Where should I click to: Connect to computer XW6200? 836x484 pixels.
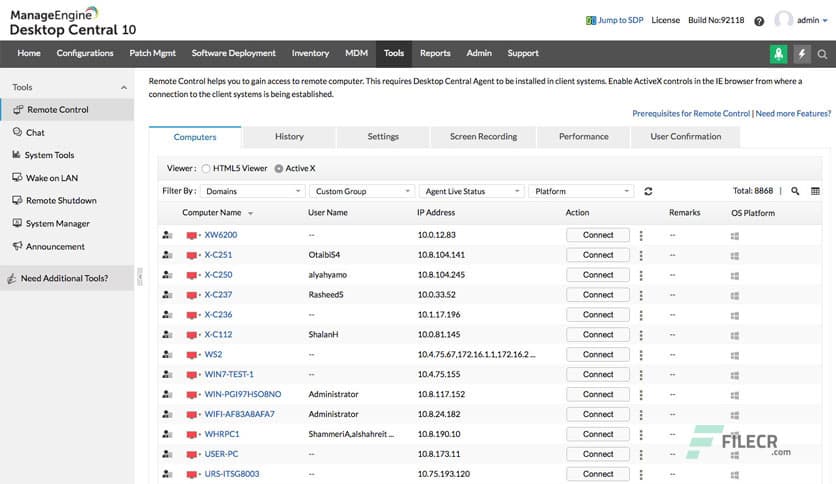[598, 235]
